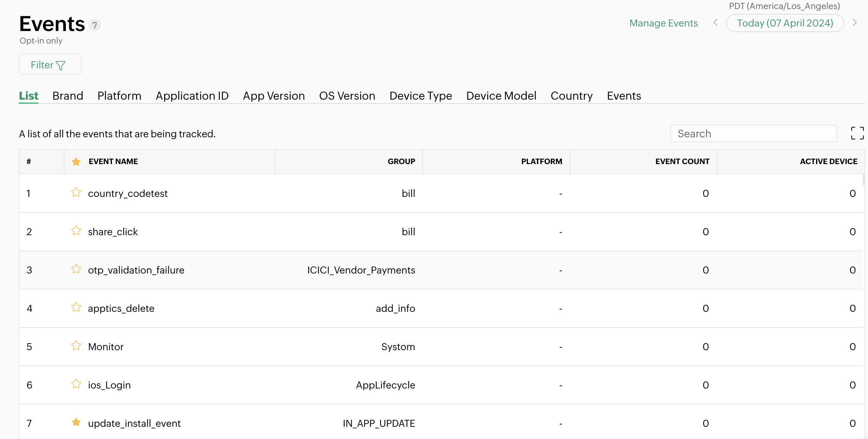
Task: Click the help question mark beside Events
Action: click(94, 25)
